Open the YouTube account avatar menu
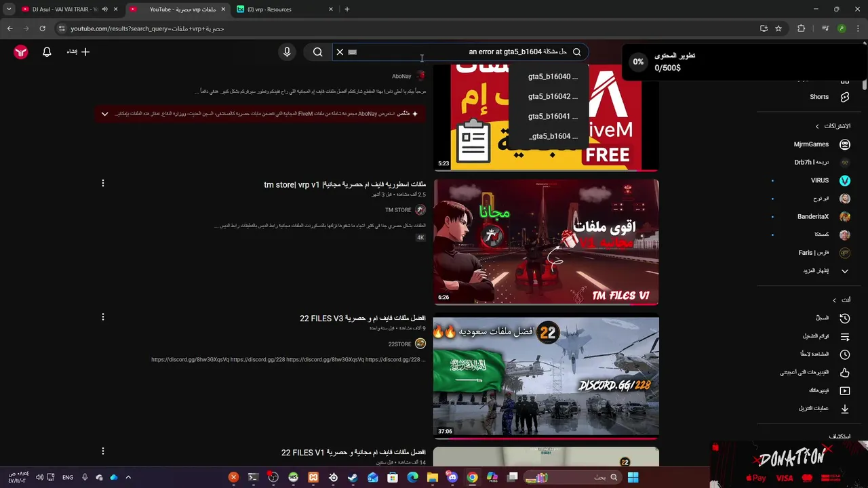Image resolution: width=868 pixels, height=488 pixels. (21, 52)
